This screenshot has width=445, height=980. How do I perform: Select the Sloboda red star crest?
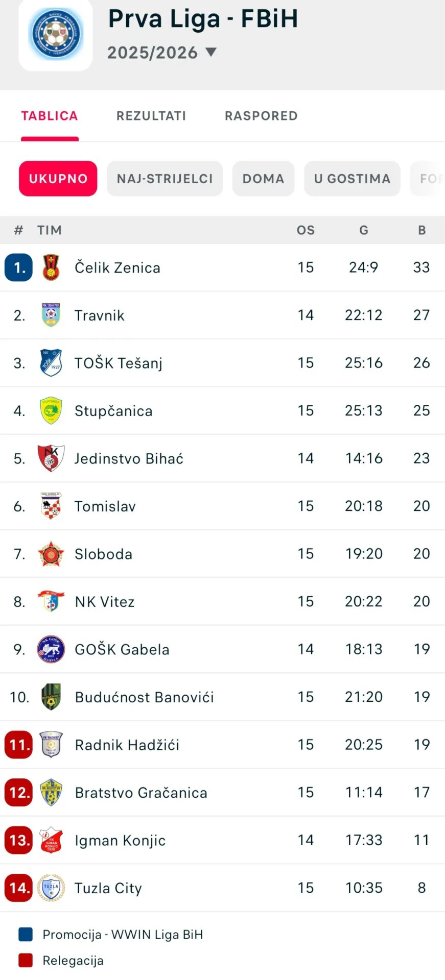coord(51,554)
